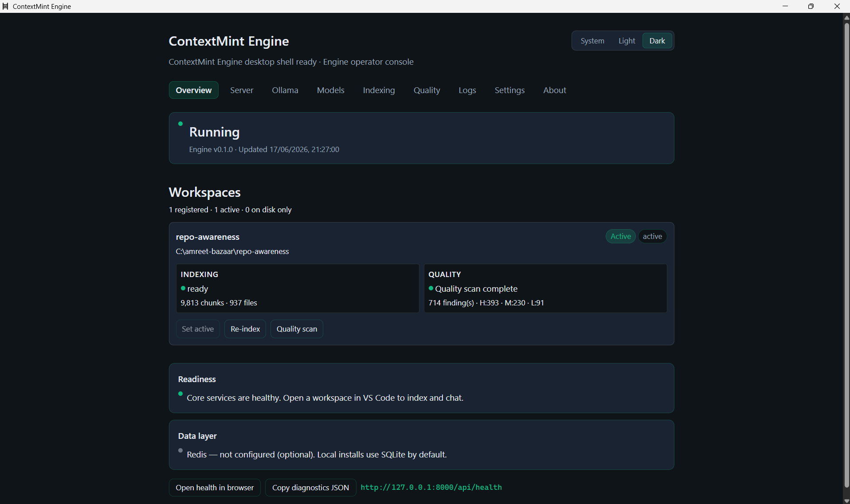Click the repo-awareness workspace name
Screen dimensions: 850x504
coord(208,237)
